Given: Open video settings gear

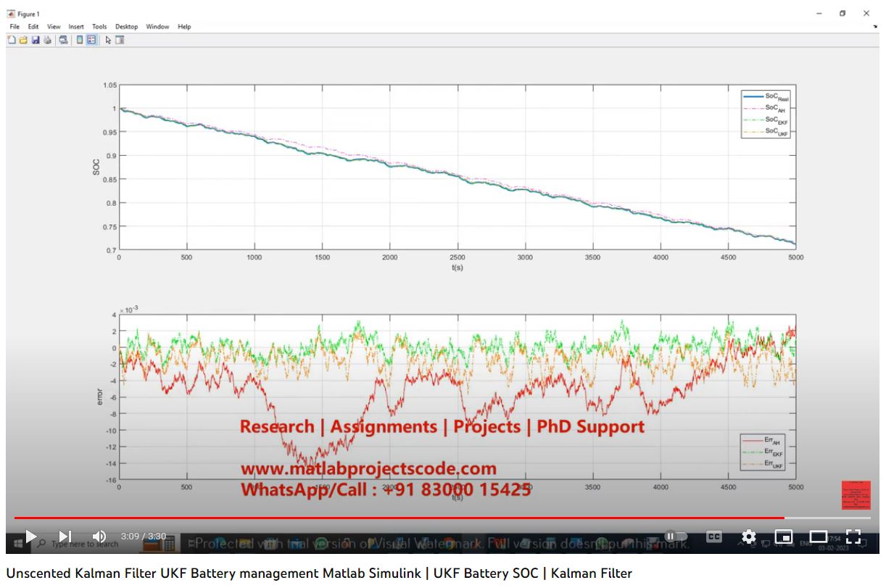Looking at the screenshot, I should coord(749,537).
